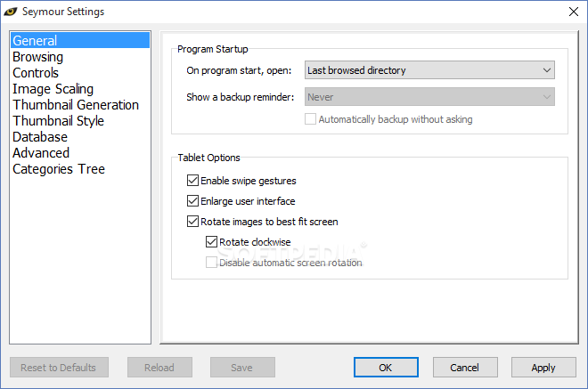Open the Browsing settings category
The width and height of the screenshot is (588, 389).
pyautogui.click(x=80, y=57)
